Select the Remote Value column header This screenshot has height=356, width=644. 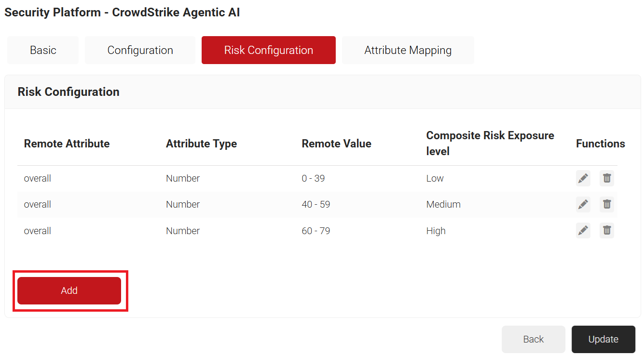[337, 144]
